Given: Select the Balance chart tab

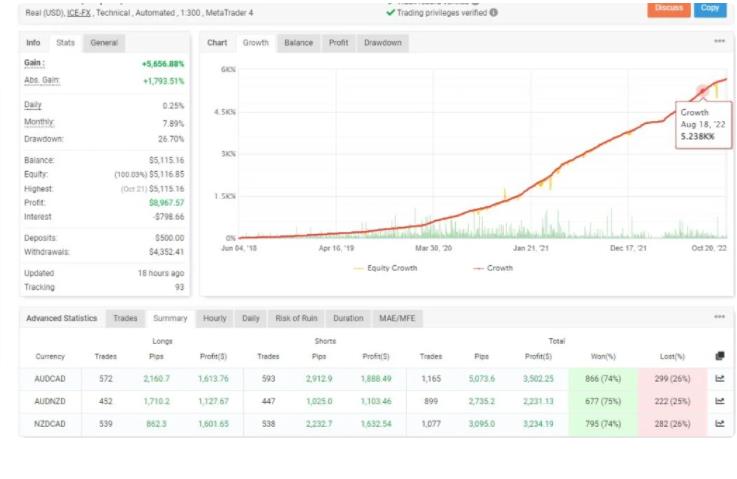Looking at the screenshot, I should click(297, 43).
